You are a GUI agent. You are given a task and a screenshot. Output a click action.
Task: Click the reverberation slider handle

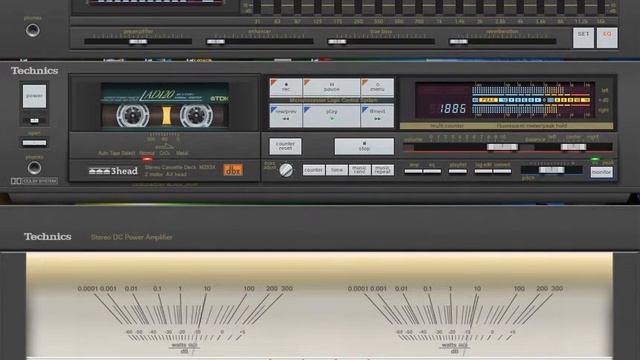[458, 42]
